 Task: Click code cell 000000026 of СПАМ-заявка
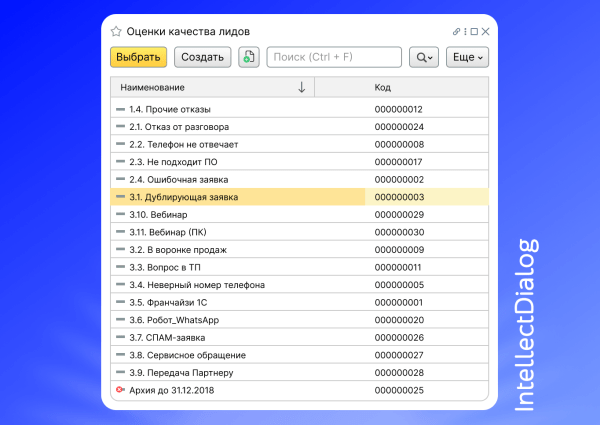coord(399,337)
